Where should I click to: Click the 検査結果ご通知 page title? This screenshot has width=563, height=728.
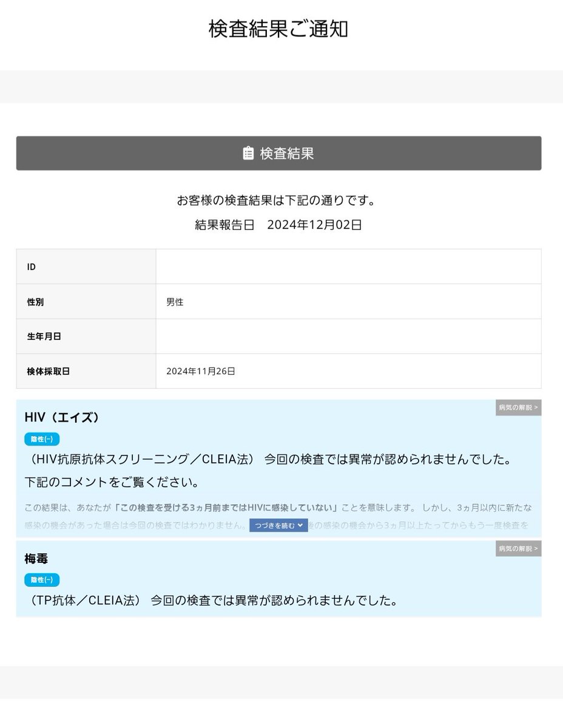point(278,29)
